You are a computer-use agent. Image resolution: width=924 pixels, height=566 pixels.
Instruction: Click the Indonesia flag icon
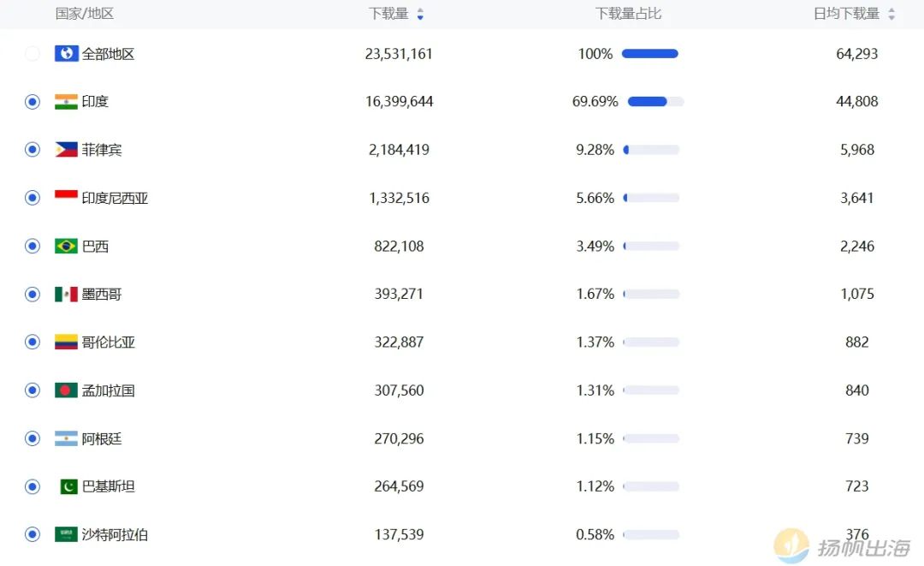[66, 198]
